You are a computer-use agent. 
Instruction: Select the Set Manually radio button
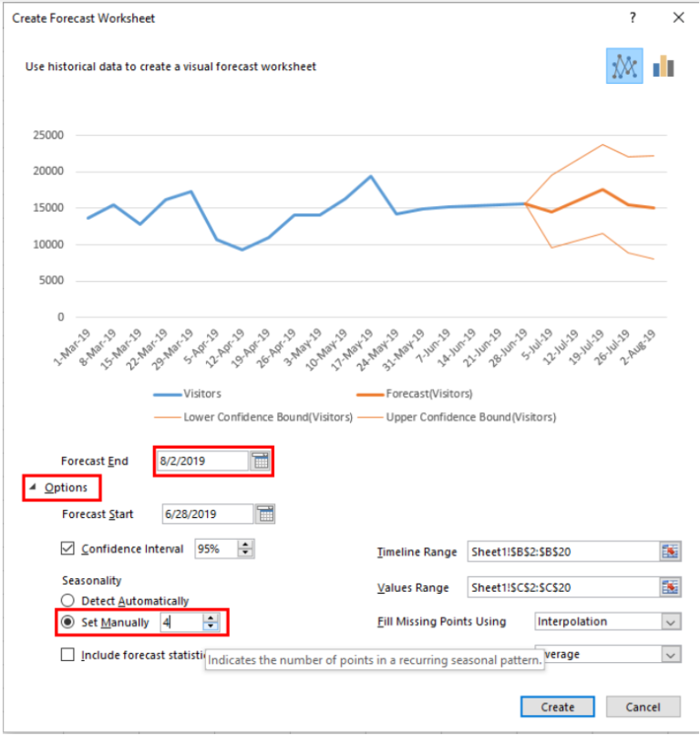click(67, 622)
